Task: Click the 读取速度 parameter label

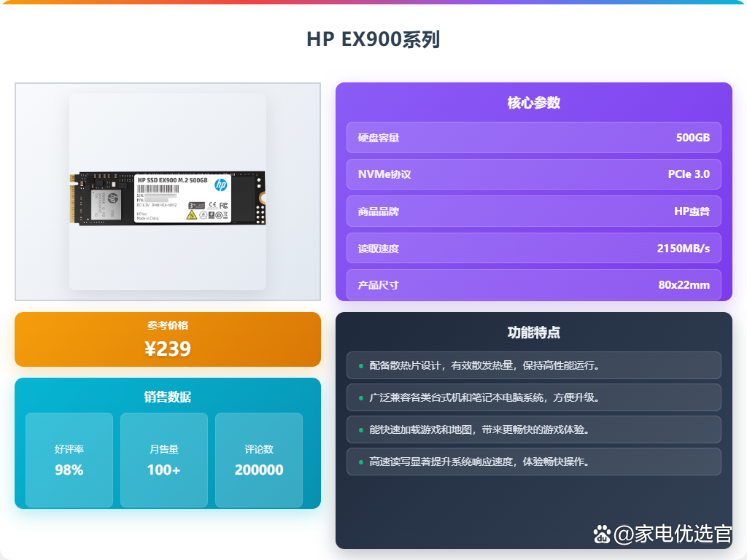Action: (x=379, y=249)
